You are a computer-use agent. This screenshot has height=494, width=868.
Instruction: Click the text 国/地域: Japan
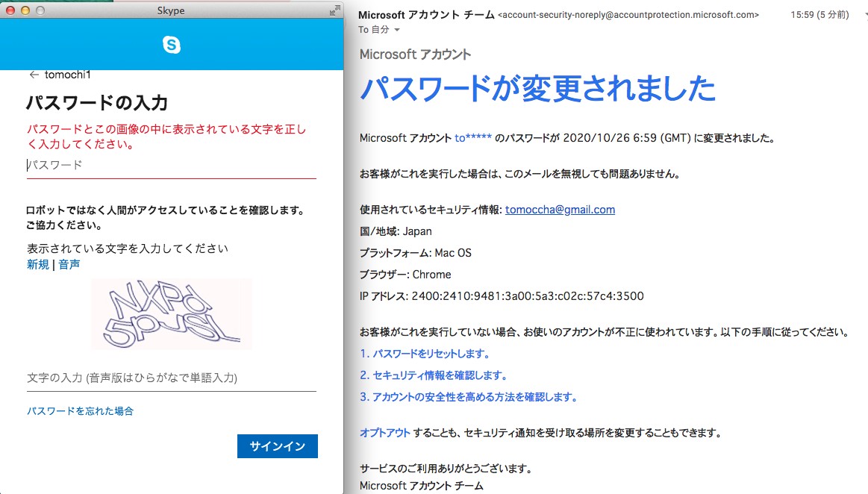pos(396,231)
